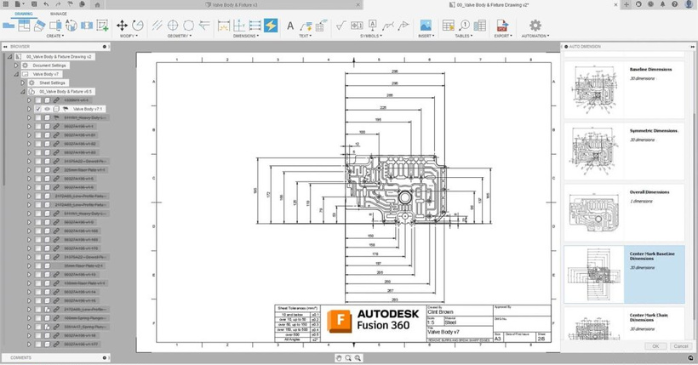Switch to the DRAWING ribbon tab
The image size is (698, 365).
coord(24,14)
